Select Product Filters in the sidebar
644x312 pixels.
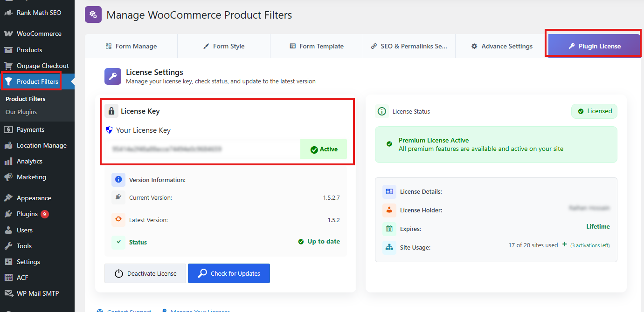pos(37,81)
